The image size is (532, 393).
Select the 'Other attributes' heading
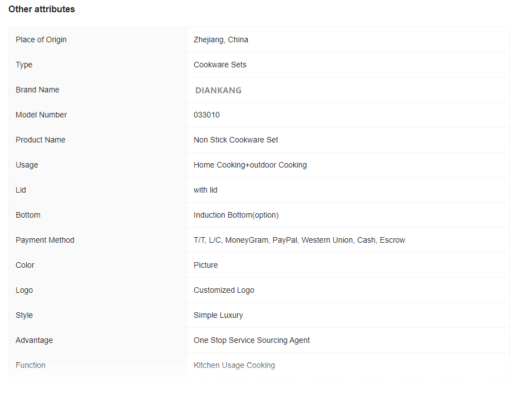click(41, 9)
